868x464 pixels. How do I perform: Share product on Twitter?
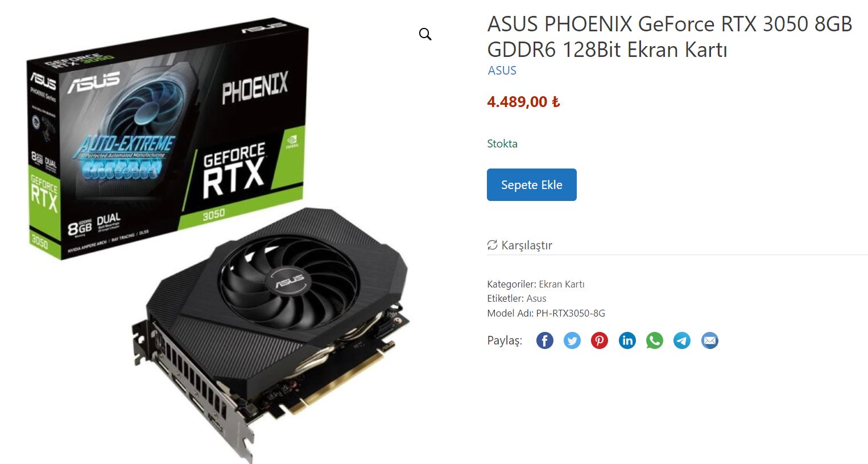(x=572, y=340)
